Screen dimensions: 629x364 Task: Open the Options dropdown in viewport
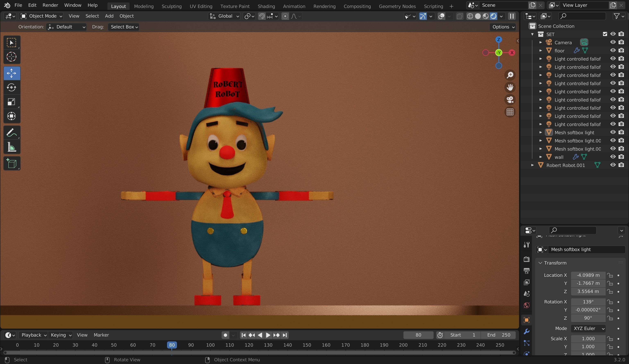point(503,27)
